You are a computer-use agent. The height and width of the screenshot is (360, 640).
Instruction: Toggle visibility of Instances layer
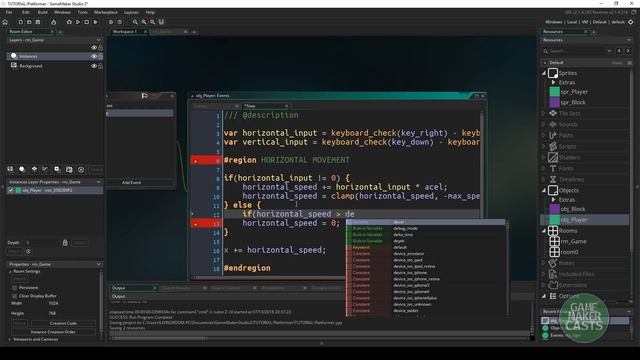(x=94, y=56)
